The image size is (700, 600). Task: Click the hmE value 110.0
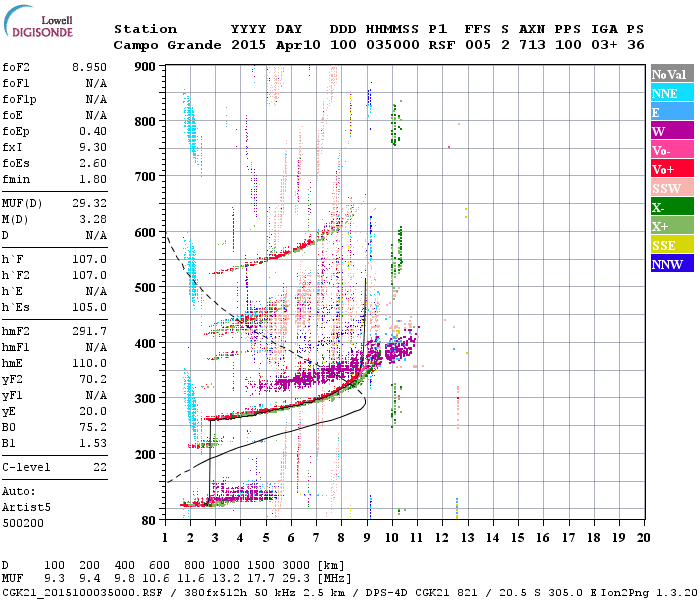[x=89, y=363]
